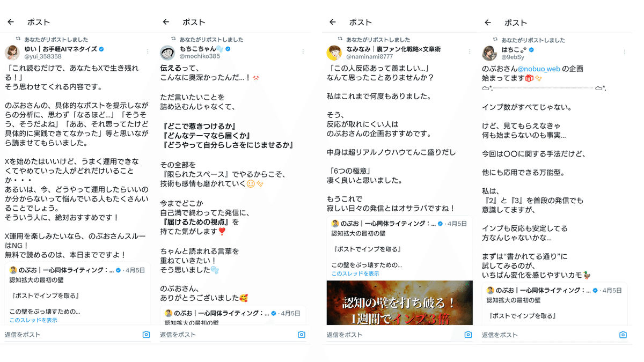Open the three-dot menu for @mochiko385's post
This screenshot has width=644, height=362.
[303, 51]
